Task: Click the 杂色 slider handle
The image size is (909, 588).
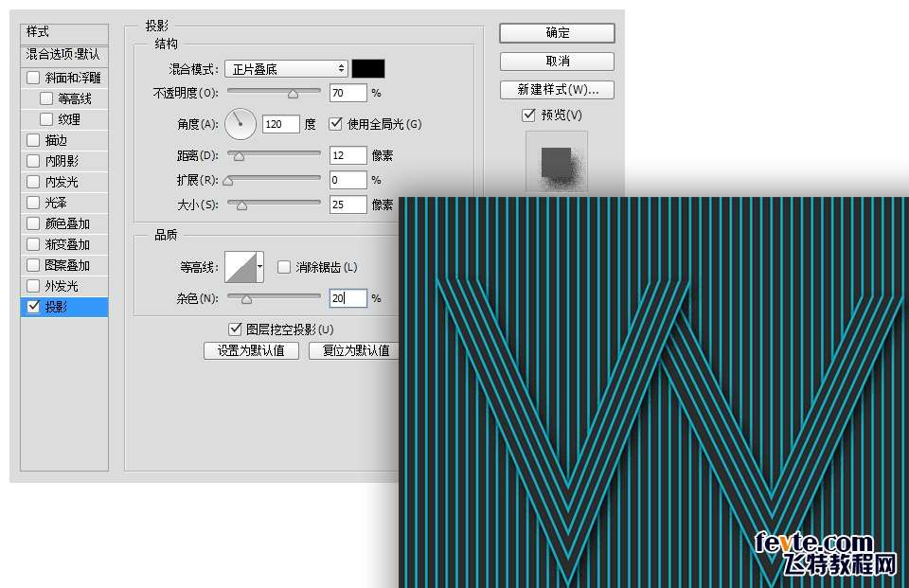Action: (x=246, y=299)
